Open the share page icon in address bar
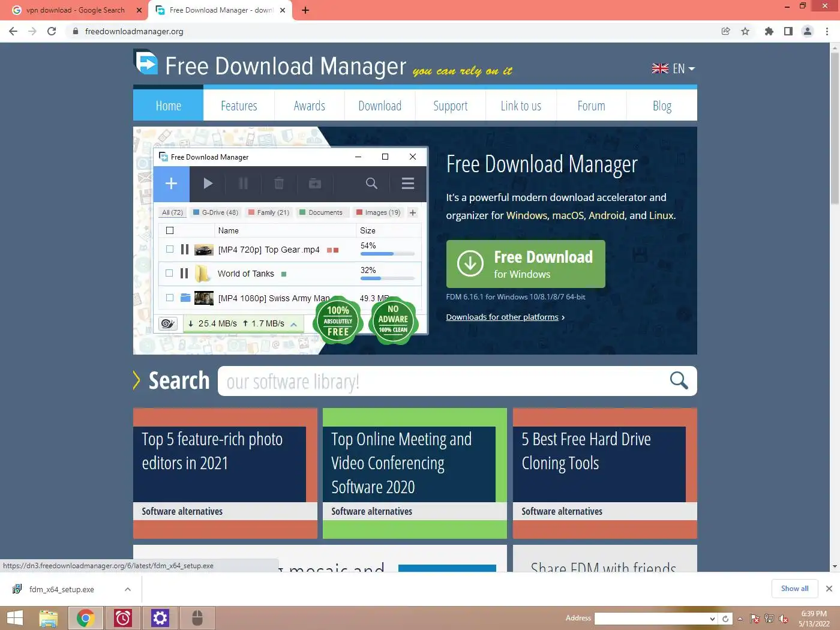Image resolution: width=840 pixels, height=630 pixels. click(725, 31)
